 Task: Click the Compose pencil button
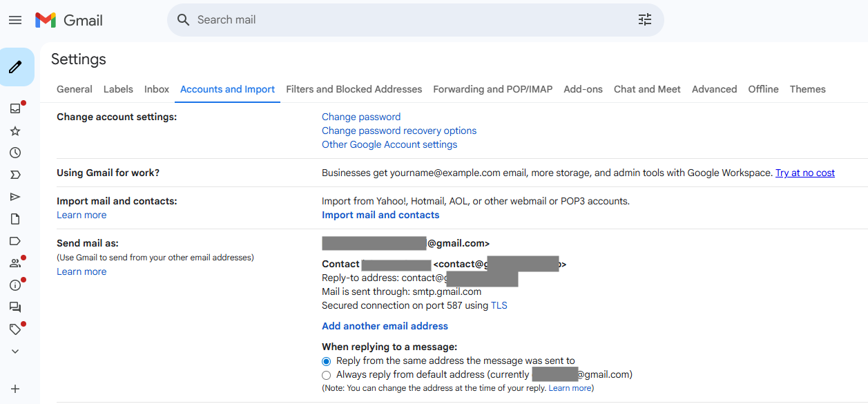pyautogui.click(x=15, y=67)
